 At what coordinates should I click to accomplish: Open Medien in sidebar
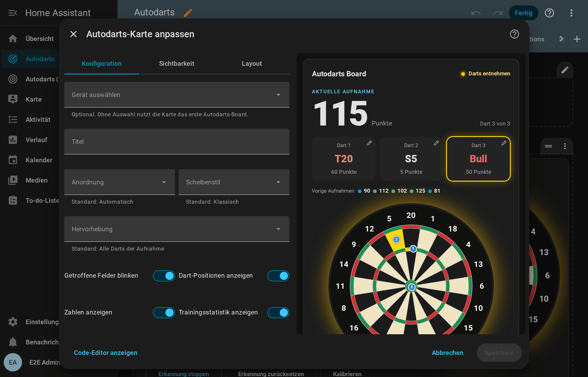click(31, 180)
